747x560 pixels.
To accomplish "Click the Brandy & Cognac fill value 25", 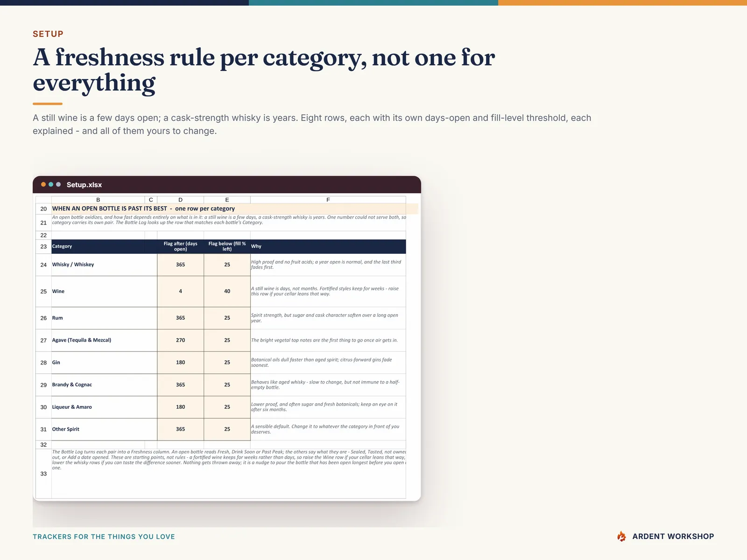I will (x=227, y=385).
